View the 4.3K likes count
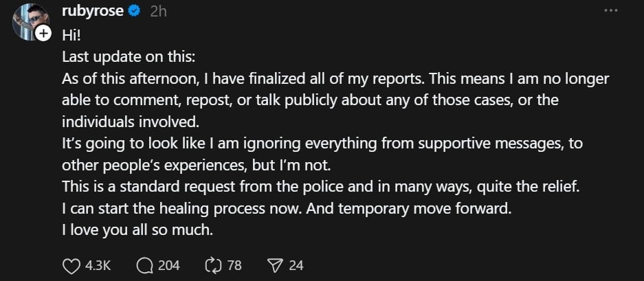The width and height of the screenshot is (644, 281). point(99,265)
